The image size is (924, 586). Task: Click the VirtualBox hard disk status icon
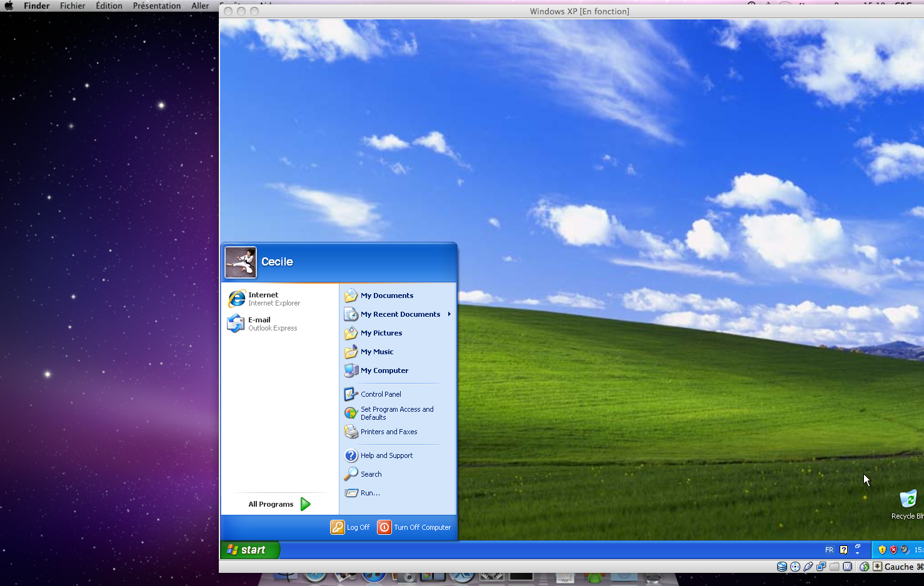coord(782,567)
